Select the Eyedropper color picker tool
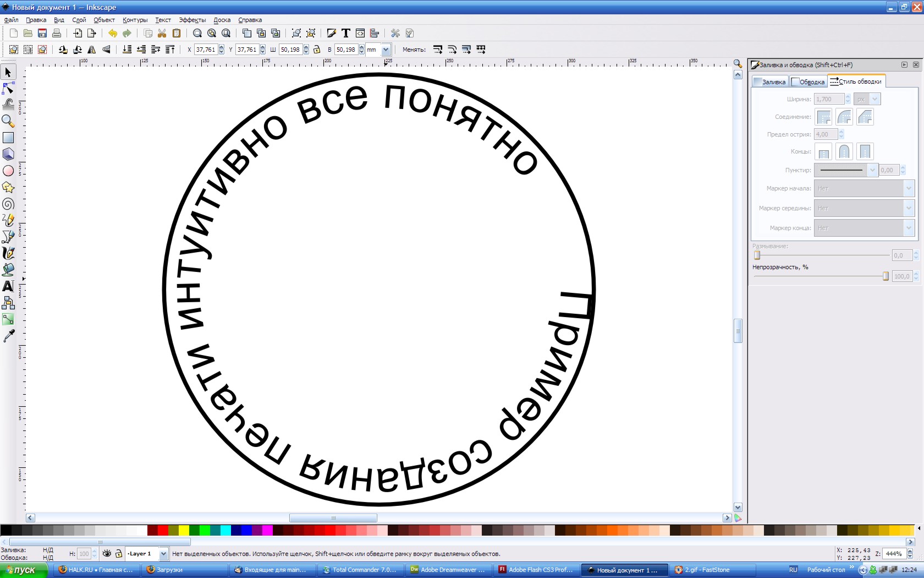This screenshot has height=578, width=924. click(x=8, y=336)
